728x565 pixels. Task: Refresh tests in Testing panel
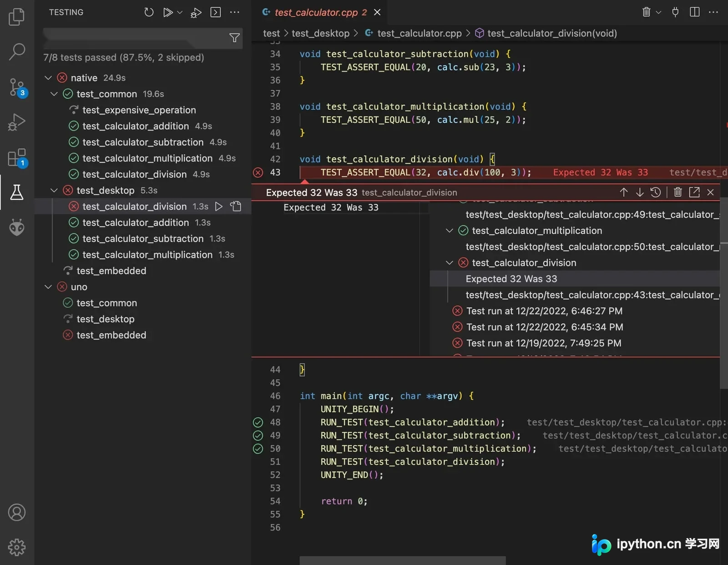(x=149, y=12)
